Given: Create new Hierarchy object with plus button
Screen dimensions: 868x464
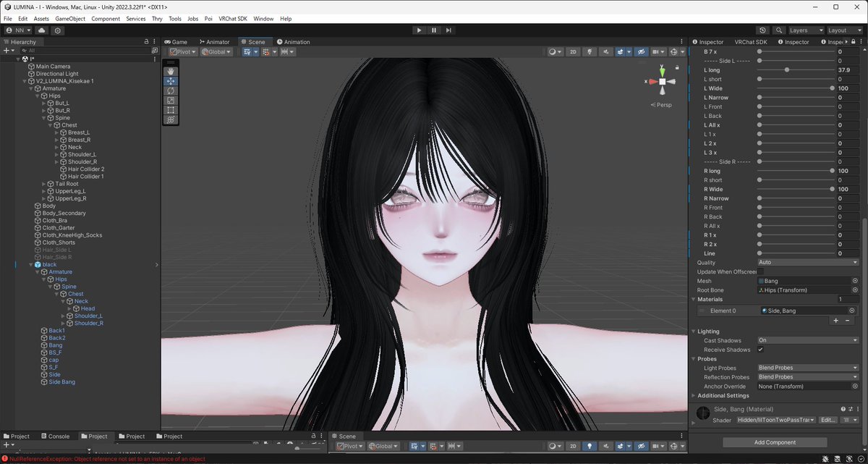Looking at the screenshot, I should 7,51.
